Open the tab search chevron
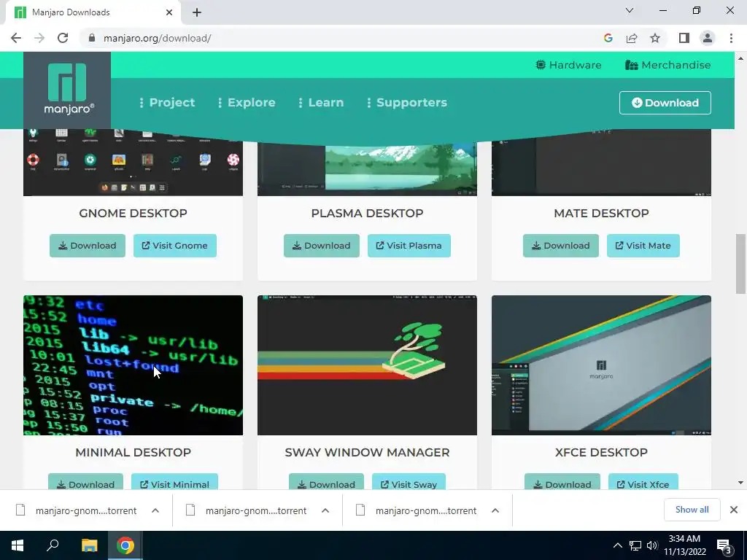 point(630,10)
